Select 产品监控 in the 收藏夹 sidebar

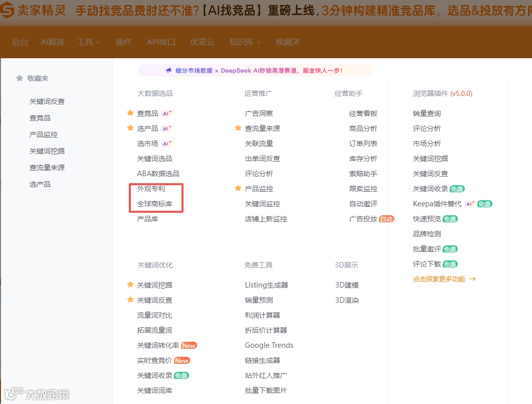coord(44,134)
